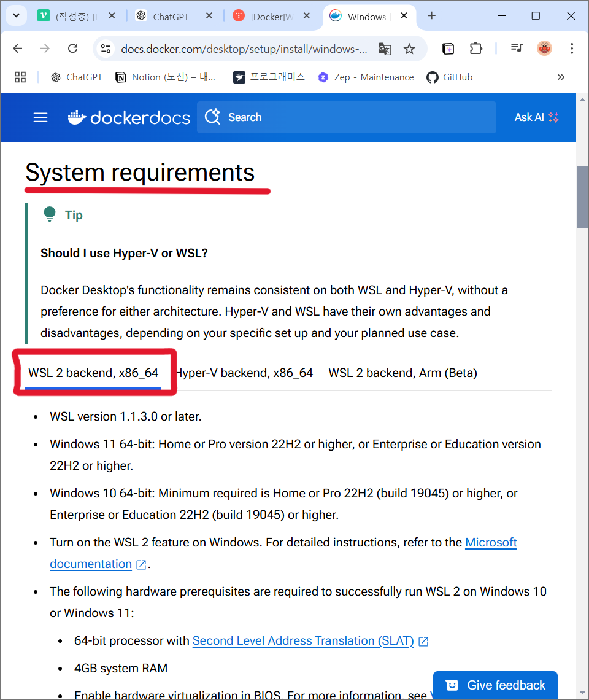Screen dimensions: 589x700
Task: Open the Zep - Maintenance bookmark
Action: click(x=366, y=77)
